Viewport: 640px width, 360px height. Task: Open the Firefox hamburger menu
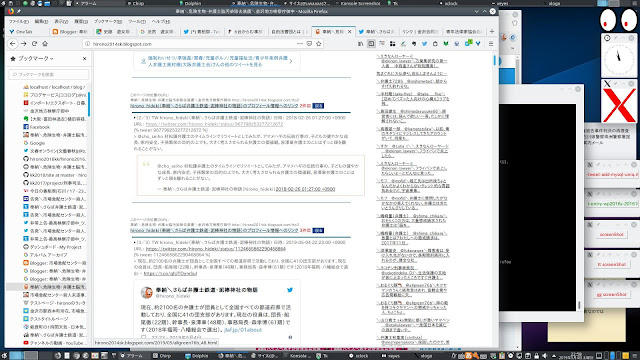pyautogui.click(x=491, y=44)
